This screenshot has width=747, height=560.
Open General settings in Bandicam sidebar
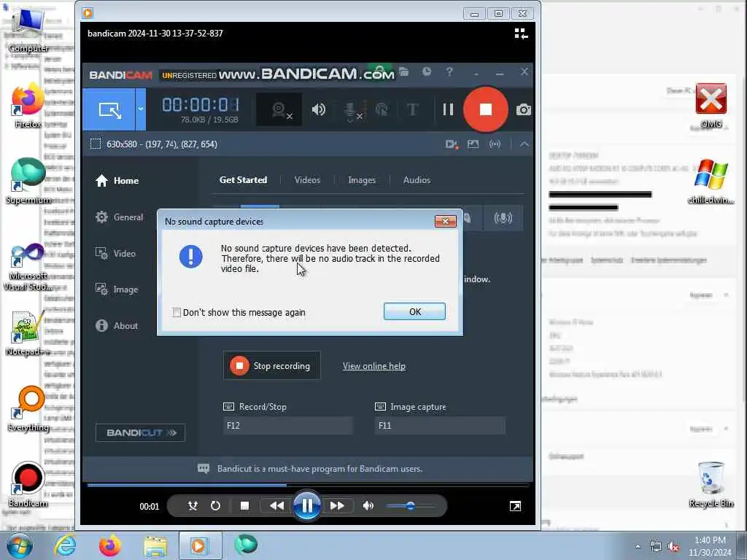[x=119, y=217]
